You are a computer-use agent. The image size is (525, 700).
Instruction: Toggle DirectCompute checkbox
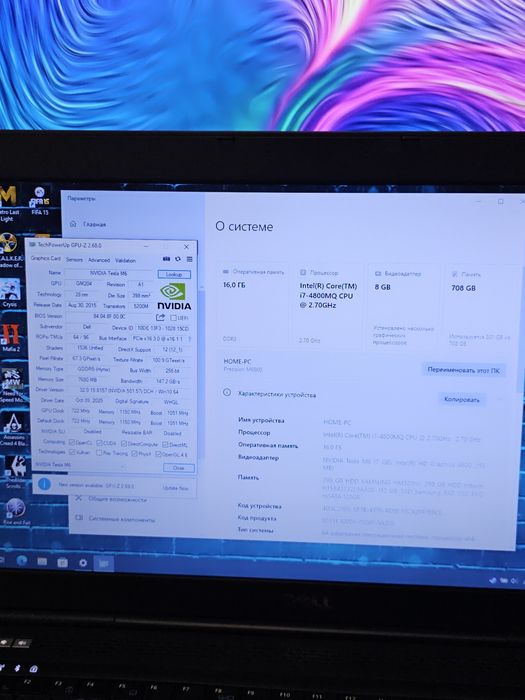124,444
